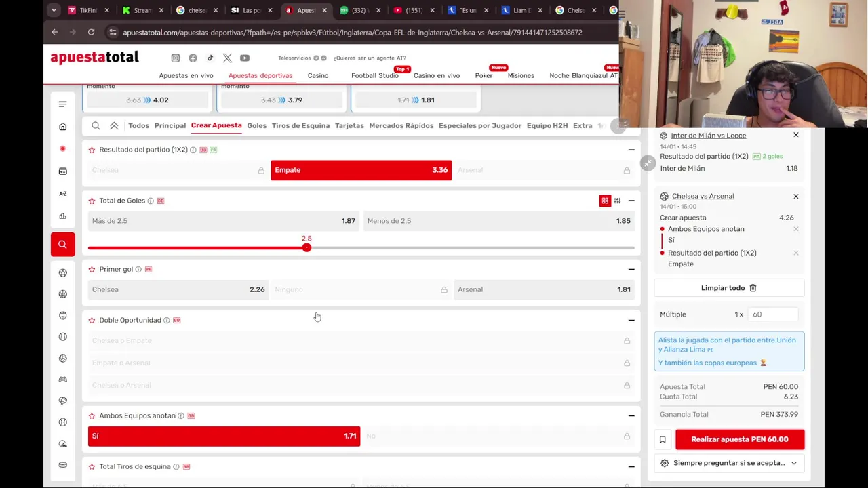Open the statistics bar chart sidebar icon
This screenshot has height=488, width=868.
click(x=62, y=216)
